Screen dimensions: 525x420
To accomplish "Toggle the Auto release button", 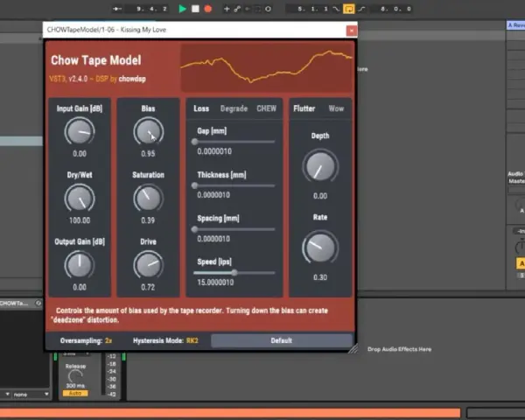I will click(x=75, y=393).
